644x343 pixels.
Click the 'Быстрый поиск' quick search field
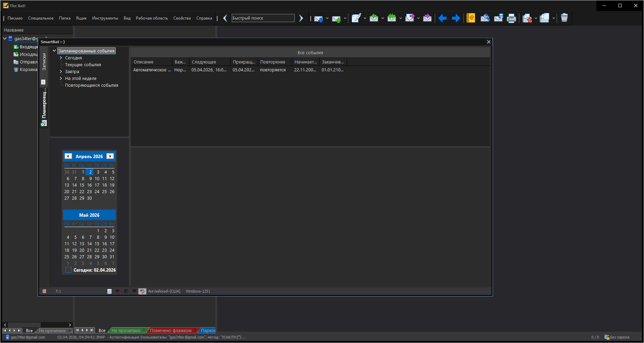(263, 18)
